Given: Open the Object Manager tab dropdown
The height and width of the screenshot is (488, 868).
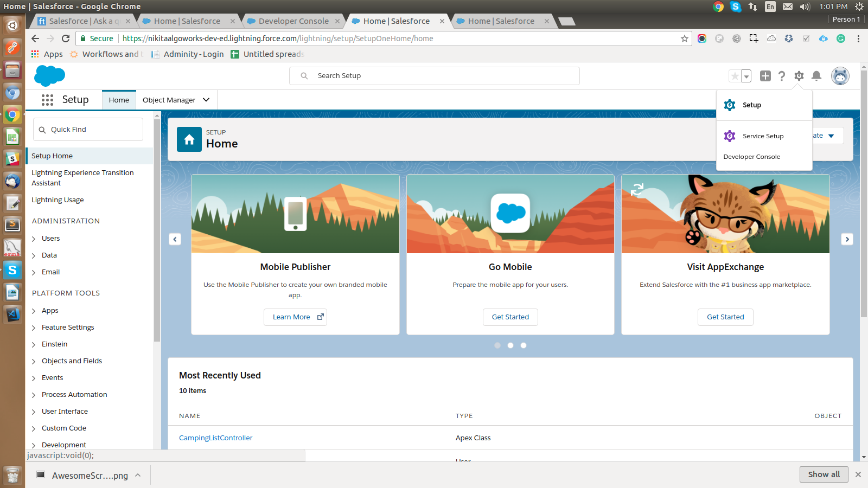Looking at the screenshot, I should (x=206, y=100).
